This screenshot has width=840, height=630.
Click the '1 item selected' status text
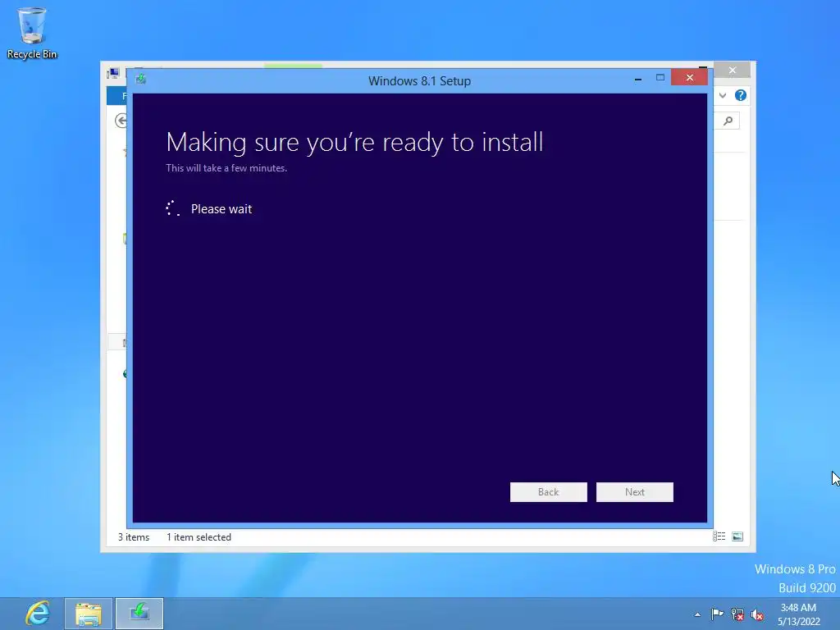pos(199,536)
